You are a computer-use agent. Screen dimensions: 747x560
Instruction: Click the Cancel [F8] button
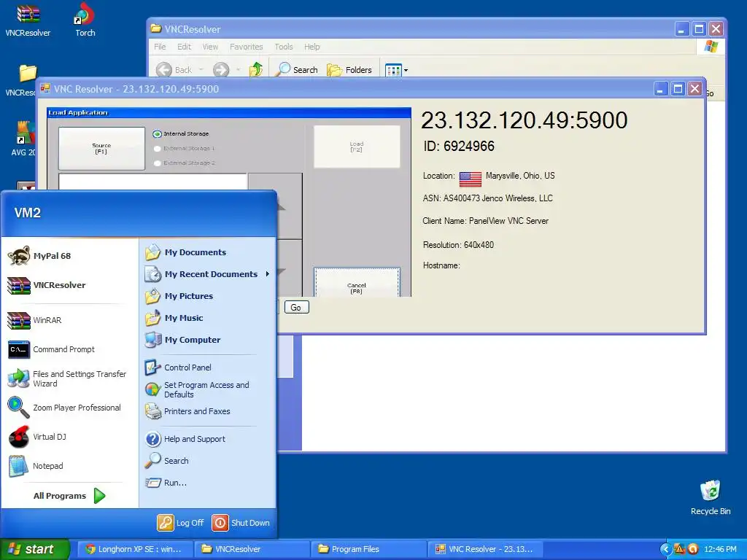click(x=356, y=283)
